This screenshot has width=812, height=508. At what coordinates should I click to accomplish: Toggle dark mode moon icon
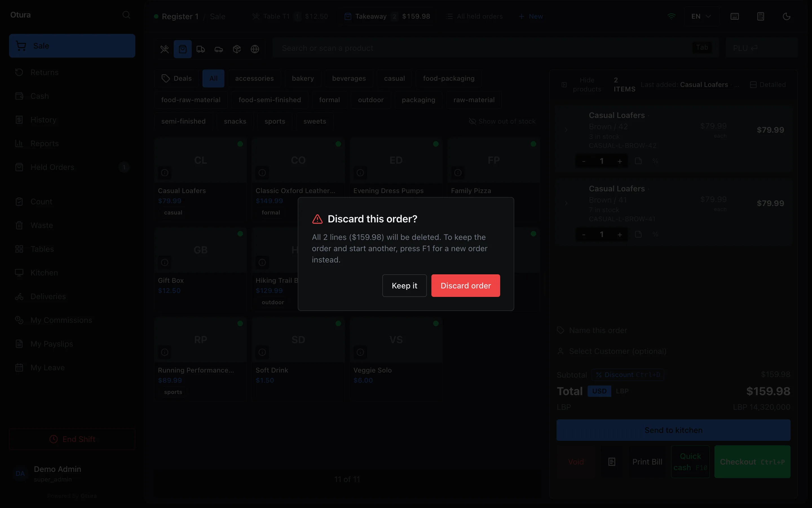pyautogui.click(x=787, y=16)
